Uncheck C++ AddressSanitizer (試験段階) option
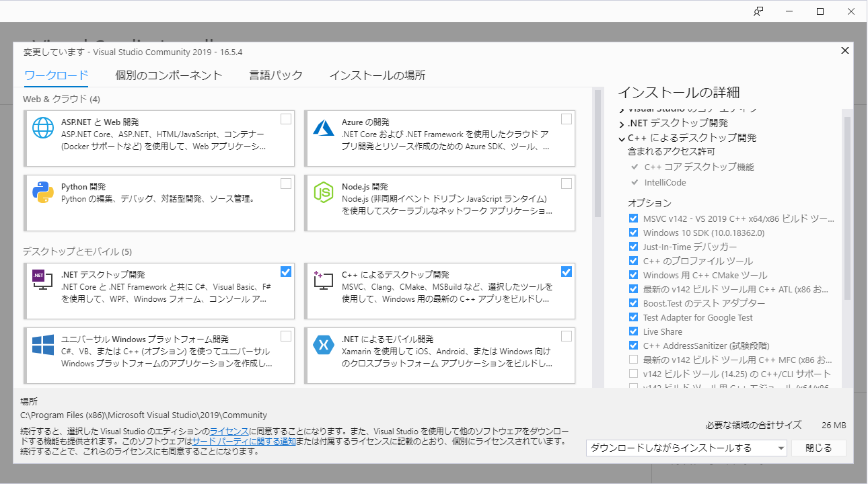Screen dimensions: 868x484 tap(633, 346)
